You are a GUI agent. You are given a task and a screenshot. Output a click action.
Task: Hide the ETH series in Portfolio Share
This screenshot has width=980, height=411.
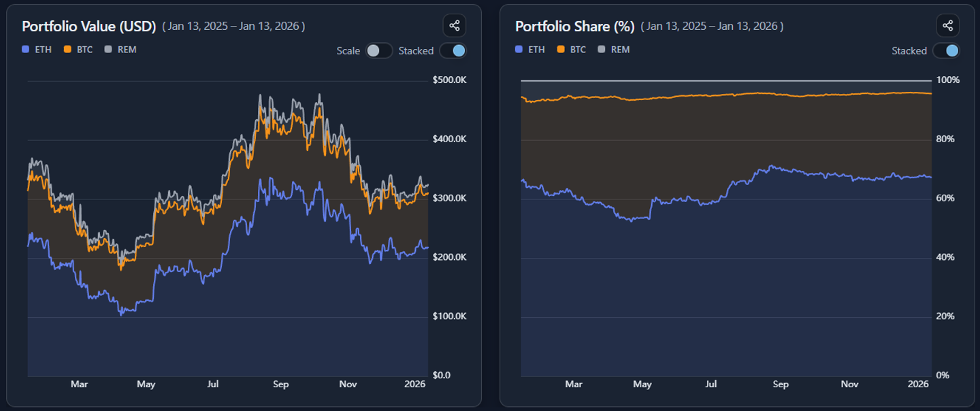(530, 50)
